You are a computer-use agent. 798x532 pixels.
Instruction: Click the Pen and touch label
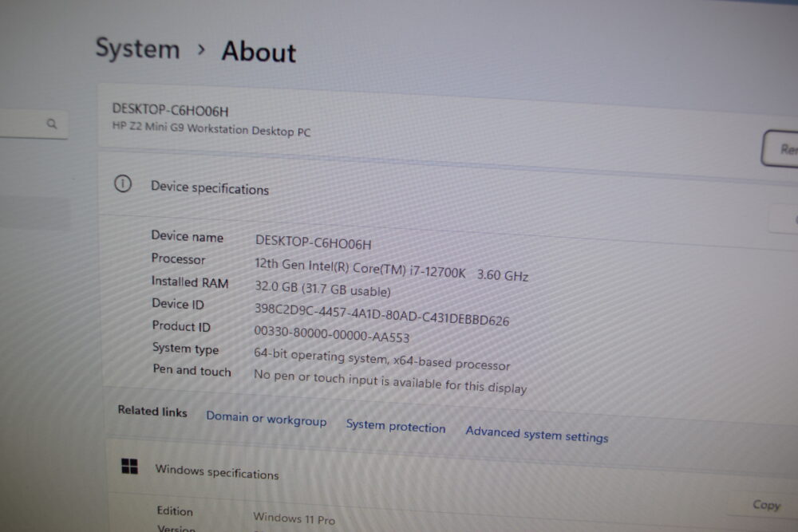point(192,370)
